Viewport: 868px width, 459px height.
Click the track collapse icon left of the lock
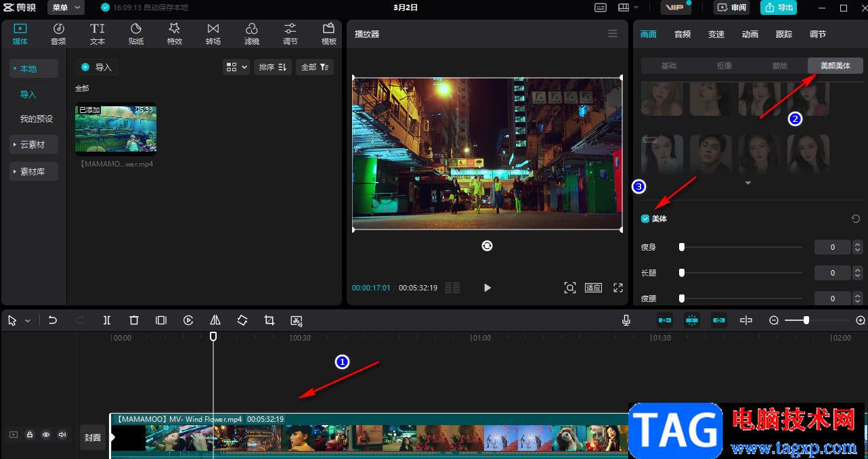tap(14, 435)
